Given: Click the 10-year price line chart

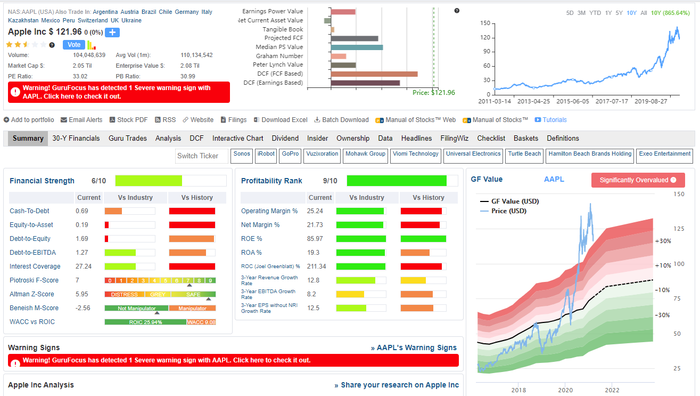Looking at the screenshot, I should [587, 59].
